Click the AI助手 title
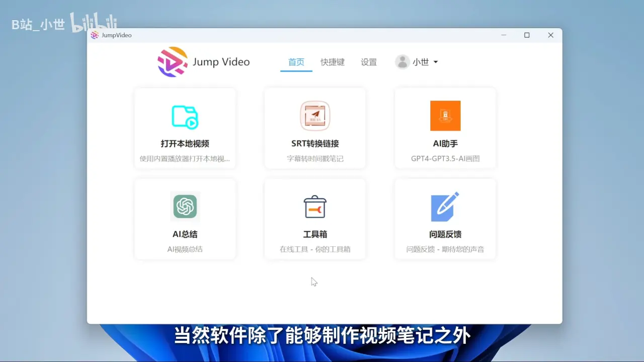The height and width of the screenshot is (362, 644). pos(445,144)
